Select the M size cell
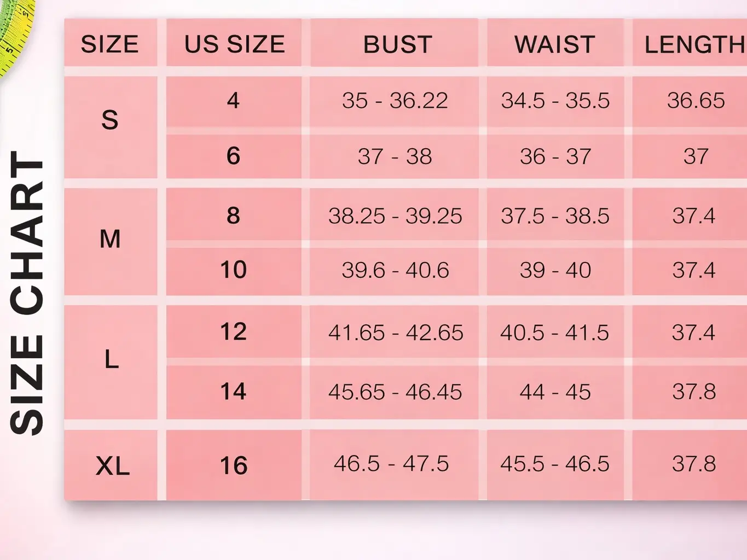Screen dimensions: 747x560 pos(110,239)
